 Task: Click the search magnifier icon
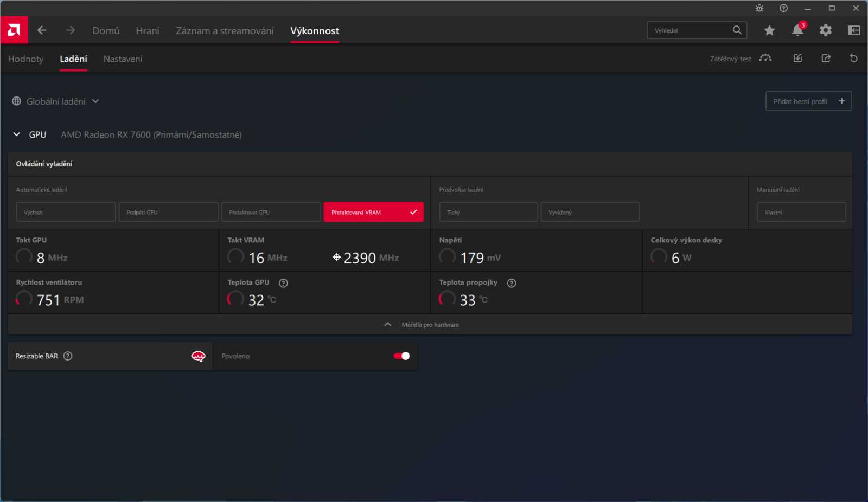[x=737, y=30]
